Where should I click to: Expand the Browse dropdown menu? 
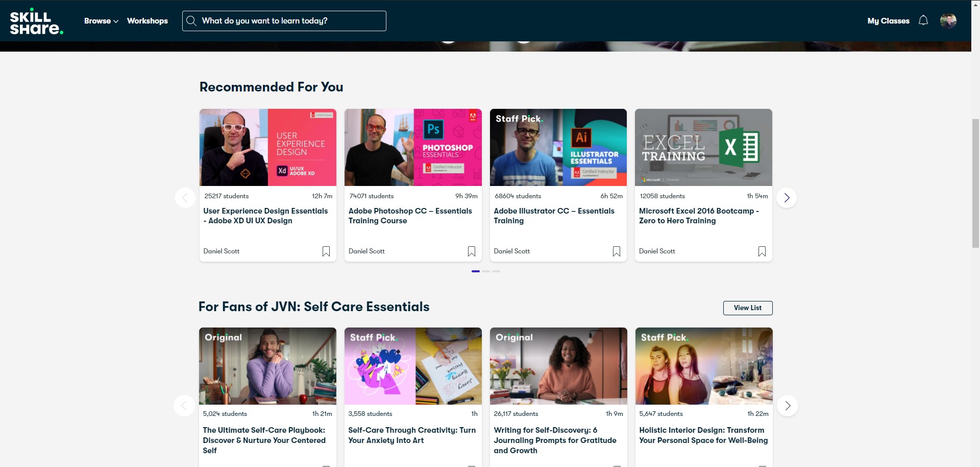pos(101,21)
